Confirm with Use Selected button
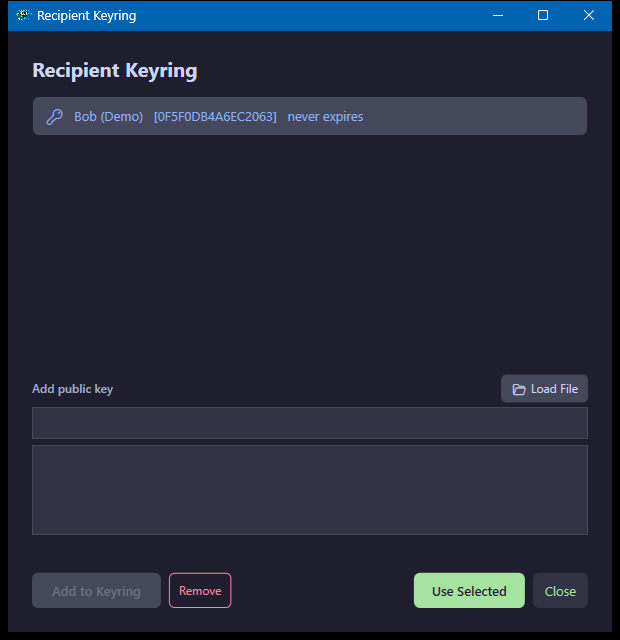The image size is (620, 640). [x=469, y=591]
